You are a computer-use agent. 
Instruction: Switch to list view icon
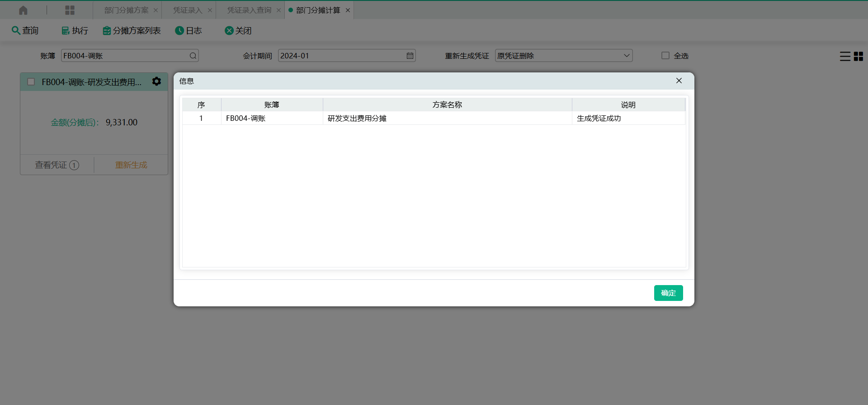845,56
